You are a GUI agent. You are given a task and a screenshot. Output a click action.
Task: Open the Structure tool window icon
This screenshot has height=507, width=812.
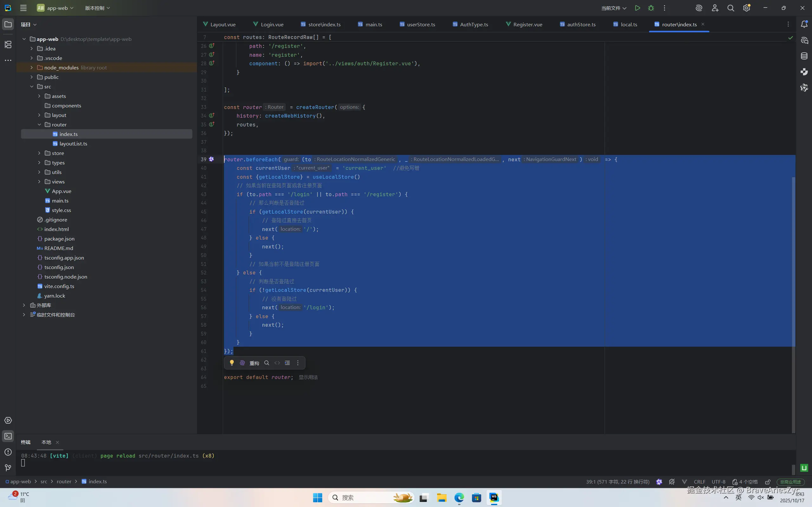pos(8,44)
